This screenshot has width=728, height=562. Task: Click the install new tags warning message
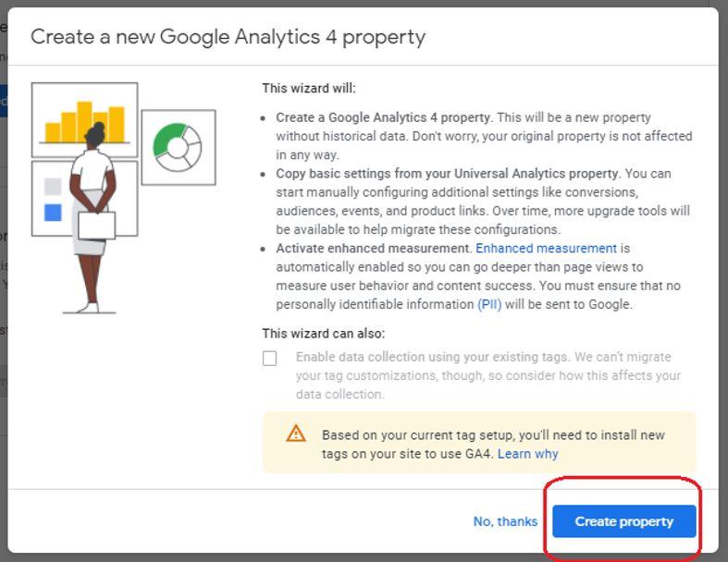493,444
